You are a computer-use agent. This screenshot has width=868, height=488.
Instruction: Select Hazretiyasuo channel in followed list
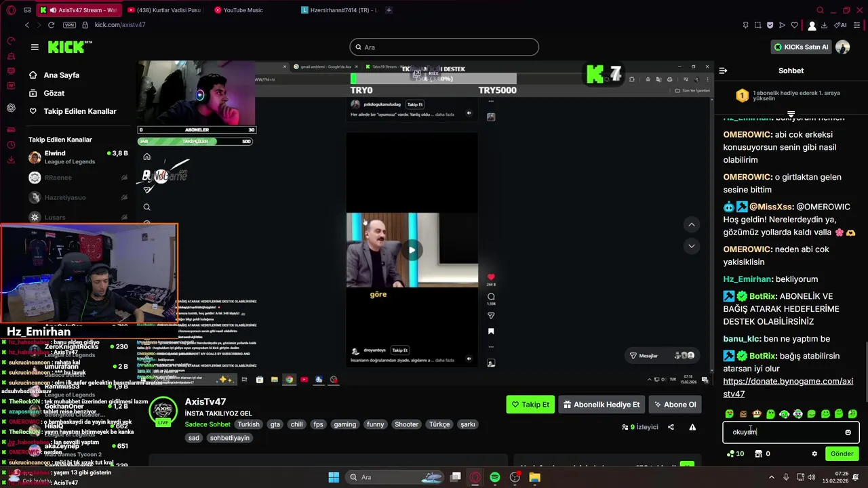[78, 197]
